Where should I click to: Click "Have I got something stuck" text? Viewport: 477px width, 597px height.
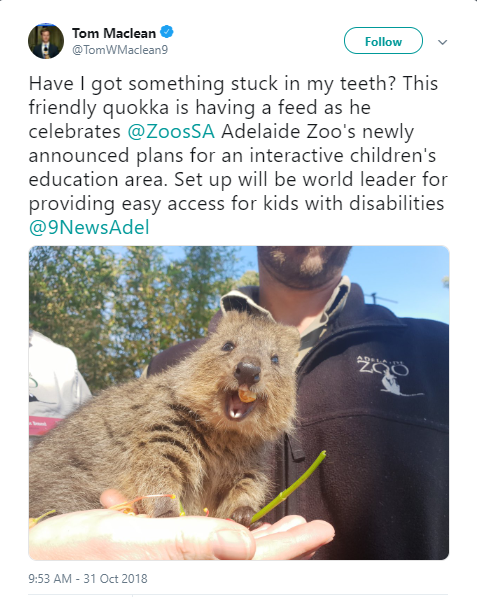[153, 84]
